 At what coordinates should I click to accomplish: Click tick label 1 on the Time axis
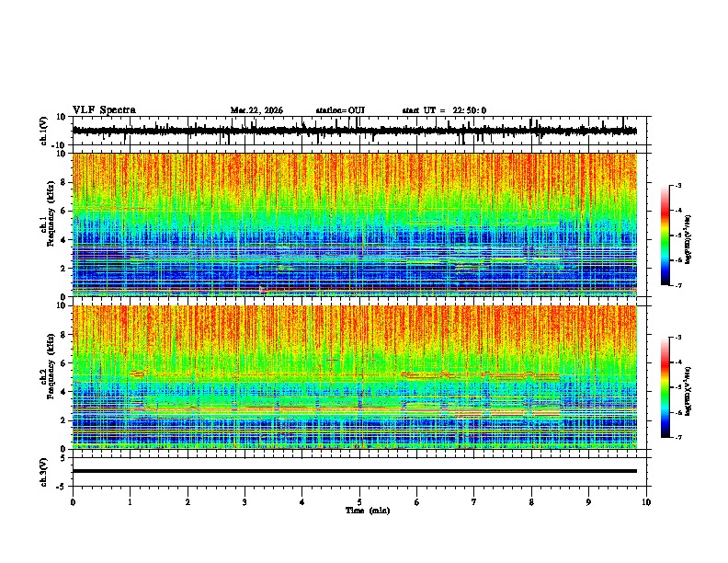click(x=130, y=502)
